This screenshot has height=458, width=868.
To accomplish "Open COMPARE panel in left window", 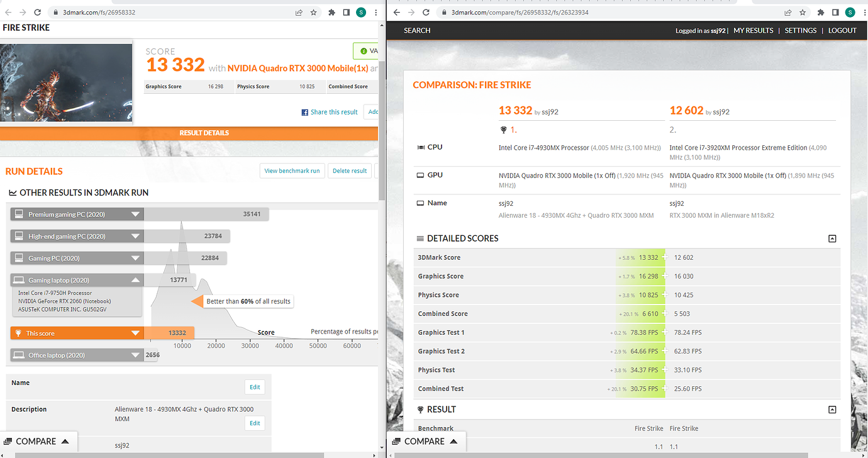I will click(39, 442).
